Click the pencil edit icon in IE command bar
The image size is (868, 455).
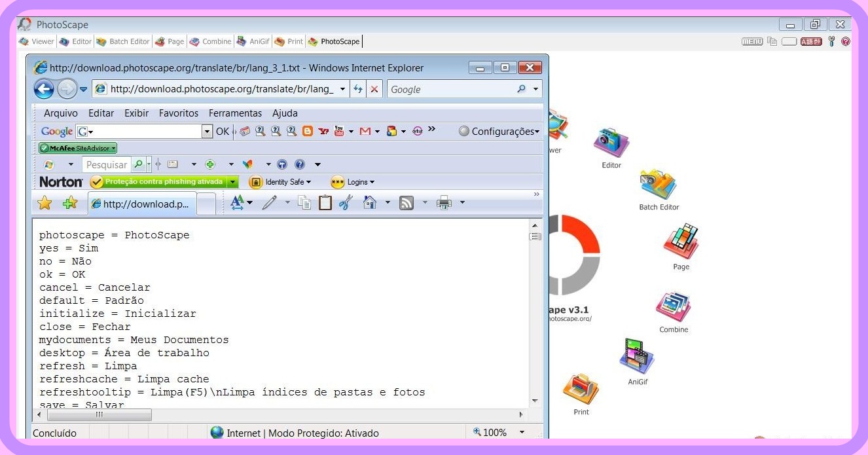[x=269, y=203]
